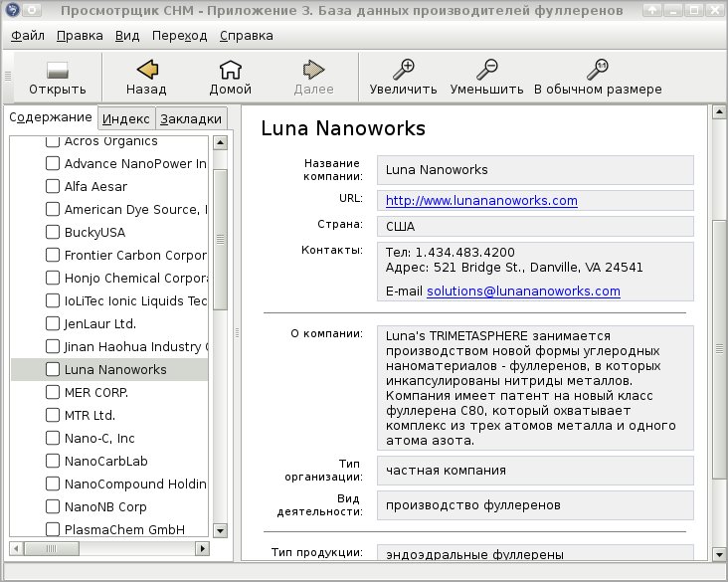Switch to the Закладки tab
The width and height of the screenshot is (728, 582).
coord(191,119)
